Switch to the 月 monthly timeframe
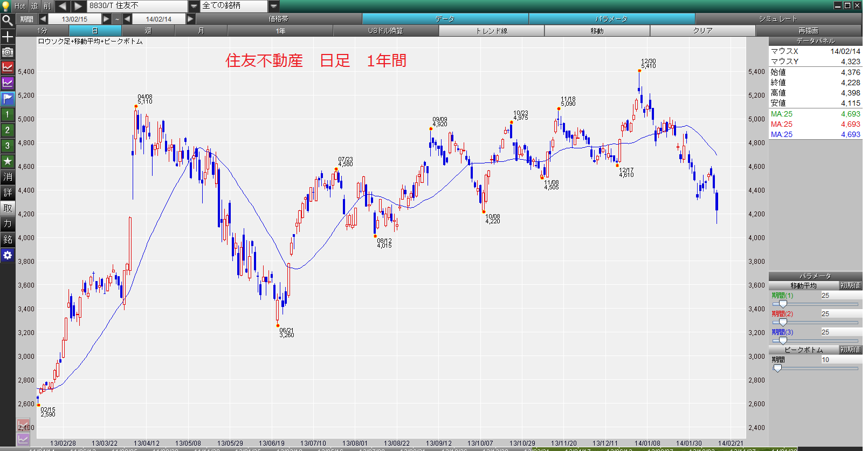Viewport: 868px width, 451px height. tap(201, 31)
